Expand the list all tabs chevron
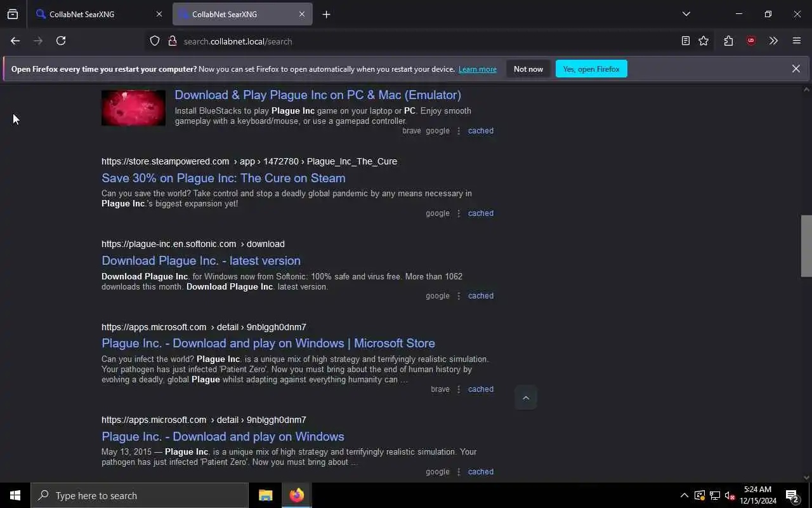Image resolution: width=812 pixels, height=508 pixels. coord(686,14)
